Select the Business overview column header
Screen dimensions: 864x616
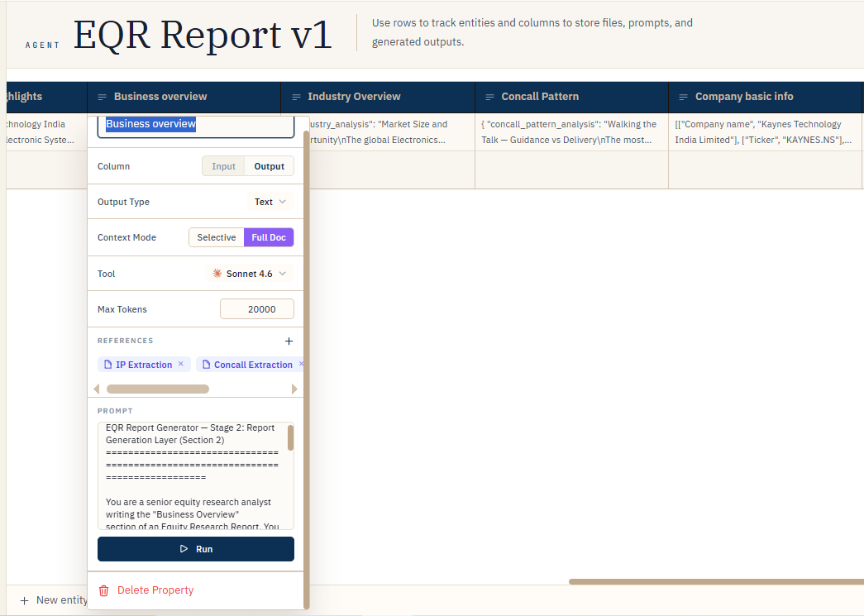184,97
